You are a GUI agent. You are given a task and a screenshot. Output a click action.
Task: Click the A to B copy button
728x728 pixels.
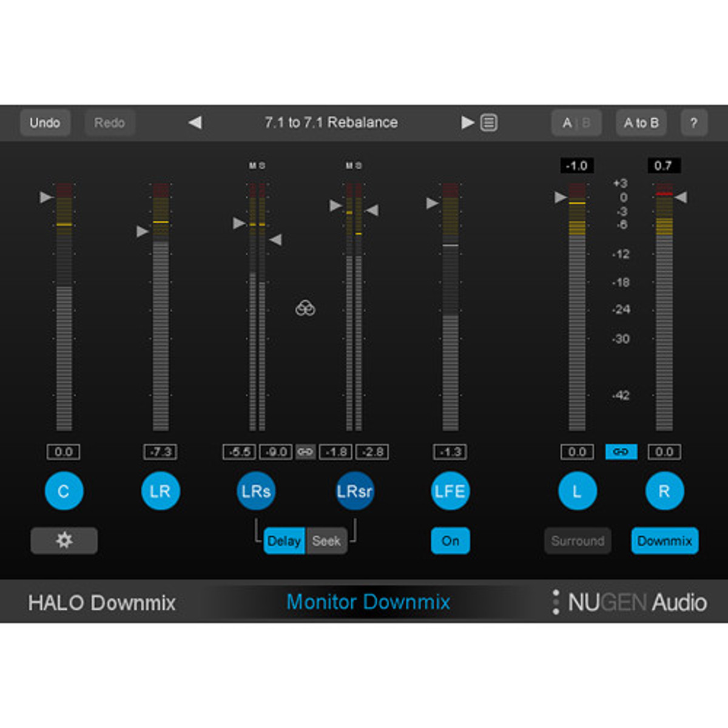coord(641,123)
